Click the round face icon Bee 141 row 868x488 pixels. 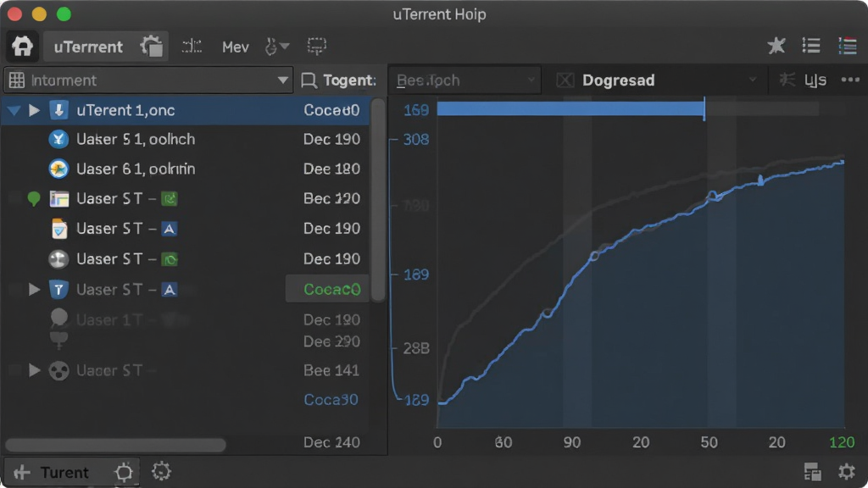[x=58, y=371]
